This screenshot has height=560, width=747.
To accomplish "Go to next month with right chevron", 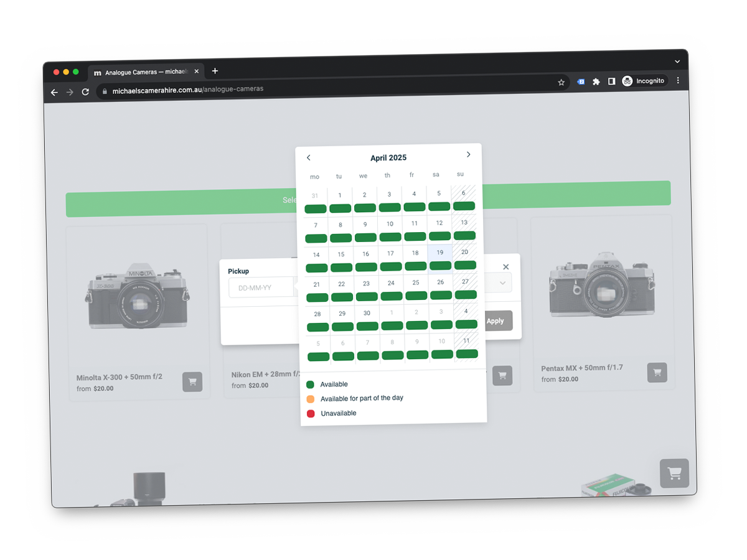I will 468,154.
